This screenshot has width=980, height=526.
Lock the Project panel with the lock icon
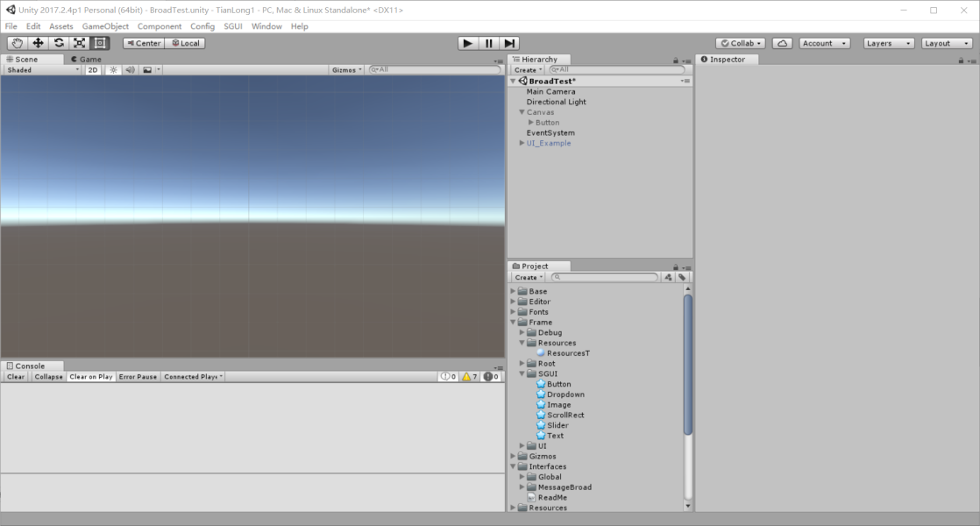(676, 267)
